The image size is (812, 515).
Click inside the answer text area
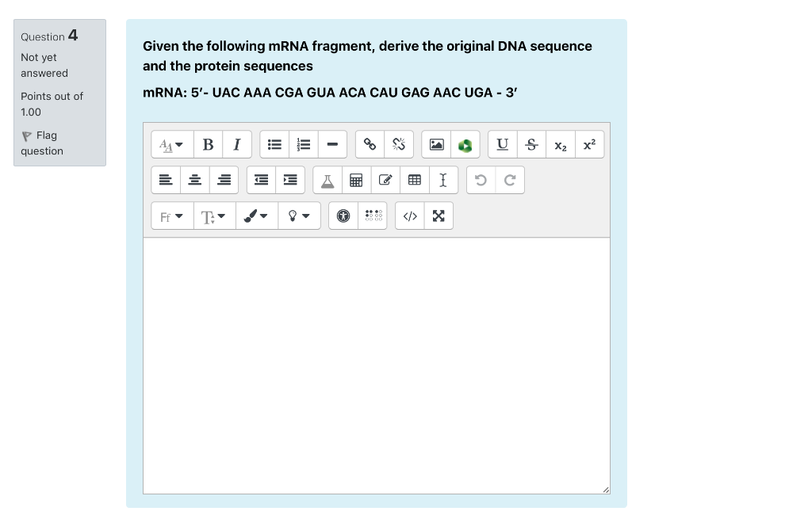pos(377,365)
